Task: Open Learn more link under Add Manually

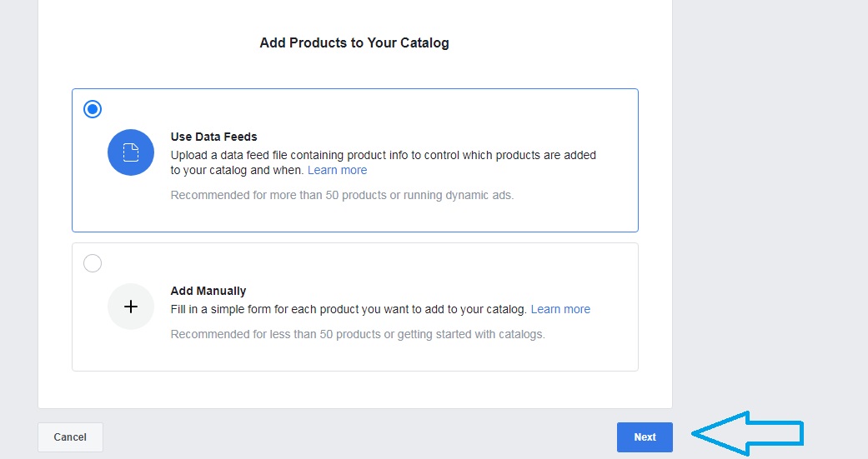Action: [x=560, y=309]
